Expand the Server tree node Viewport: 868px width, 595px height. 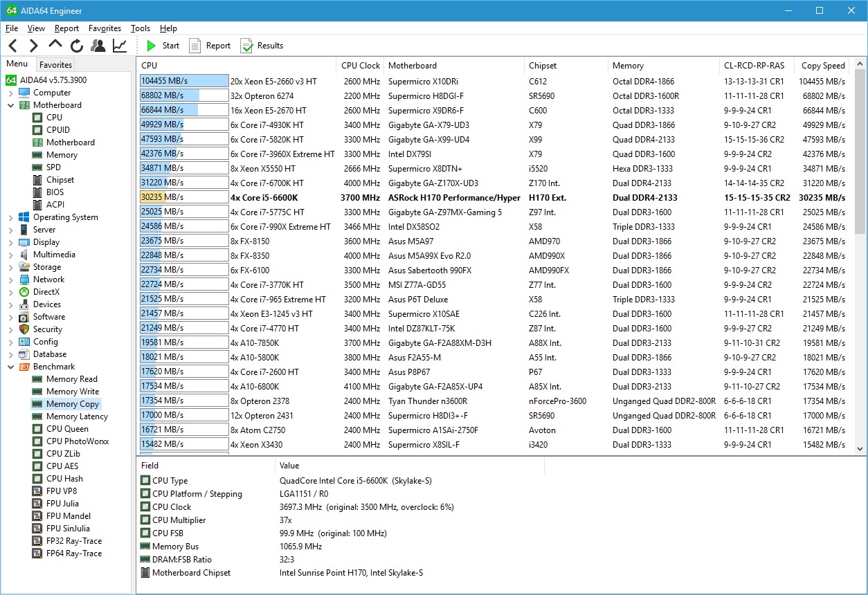[x=11, y=230]
